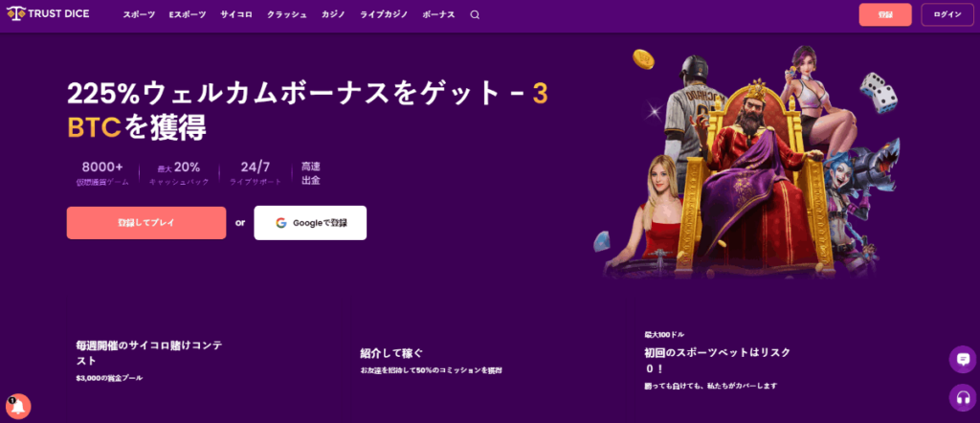Open the カジノ menu item
The width and height of the screenshot is (980, 423).
pos(333,15)
